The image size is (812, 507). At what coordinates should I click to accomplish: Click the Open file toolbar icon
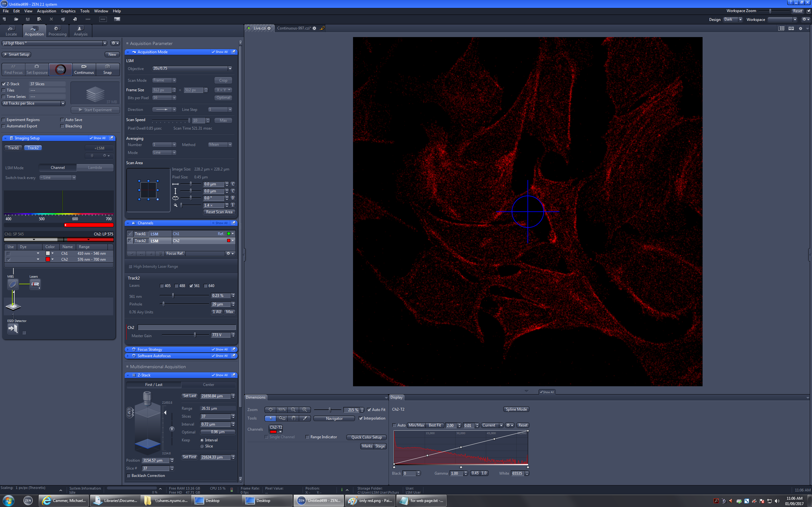(x=16, y=19)
